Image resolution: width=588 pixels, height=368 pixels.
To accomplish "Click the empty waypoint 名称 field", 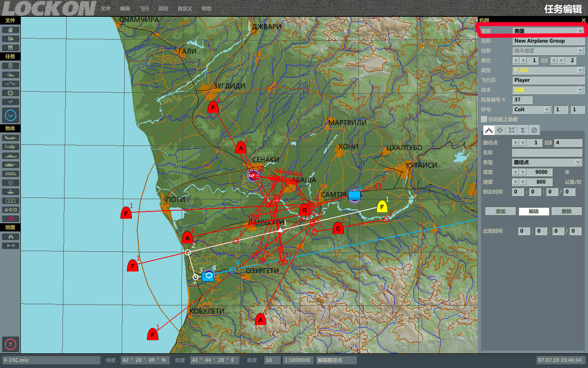I will pos(547,153).
